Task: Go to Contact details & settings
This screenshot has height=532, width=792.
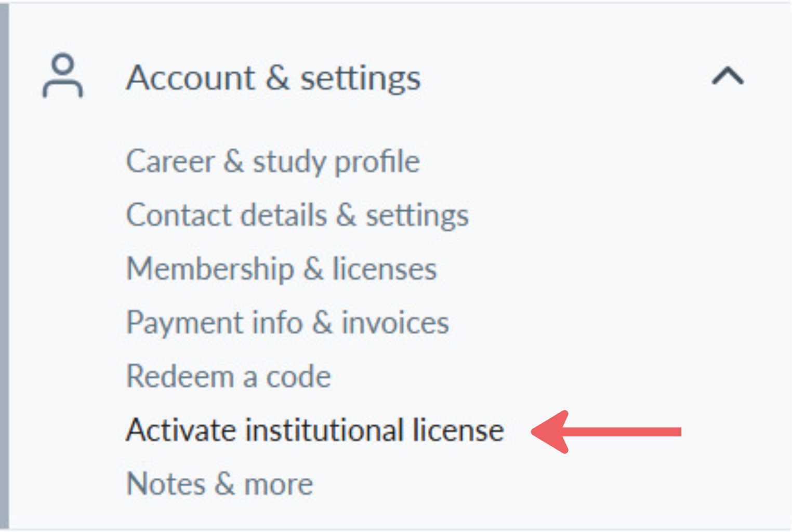Action: pos(297,216)
